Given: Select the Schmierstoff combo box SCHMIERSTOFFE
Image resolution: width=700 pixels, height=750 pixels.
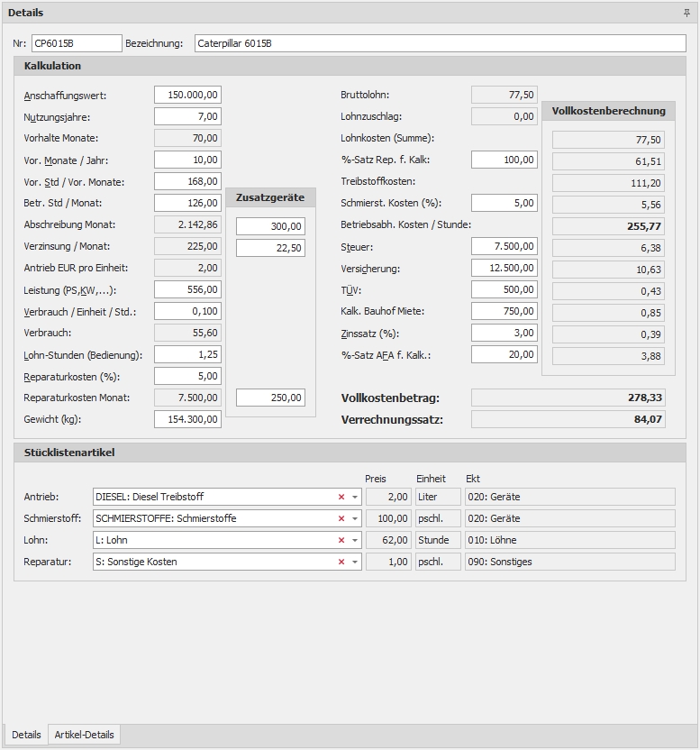Looking at the screenshot, I should 227,518.
